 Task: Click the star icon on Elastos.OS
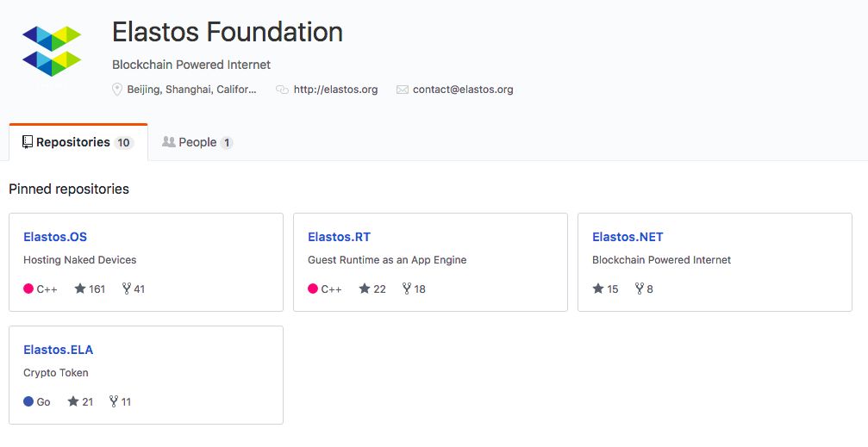pos(80,289)
